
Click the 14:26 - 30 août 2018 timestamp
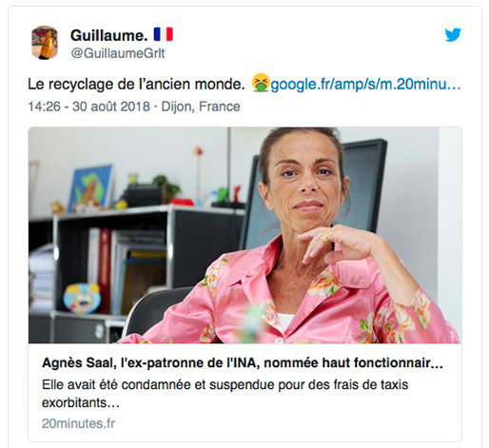(x=88, y=107)
